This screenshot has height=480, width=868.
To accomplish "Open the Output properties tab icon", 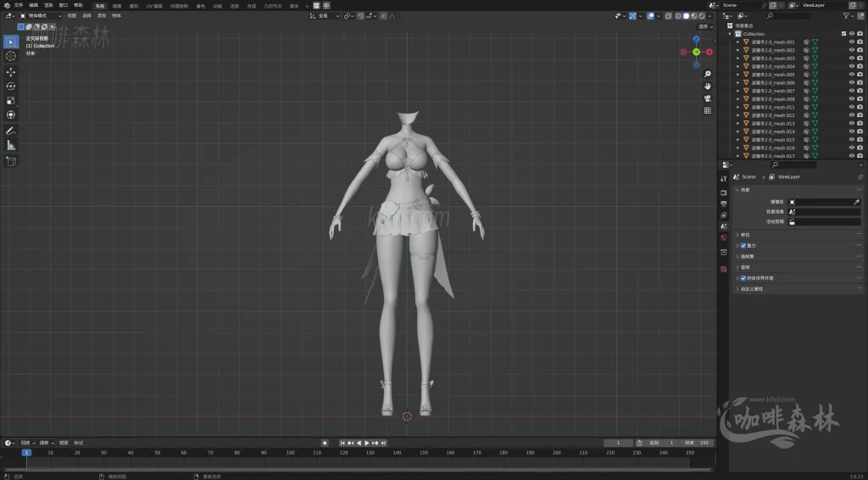I will pyautogui.click(x=724, y=204).
